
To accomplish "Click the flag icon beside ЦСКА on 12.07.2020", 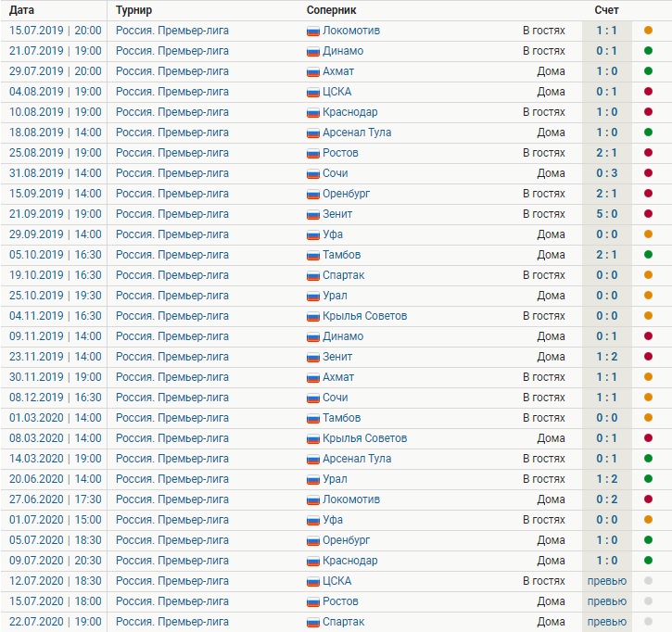I will (x=313, y=581).
